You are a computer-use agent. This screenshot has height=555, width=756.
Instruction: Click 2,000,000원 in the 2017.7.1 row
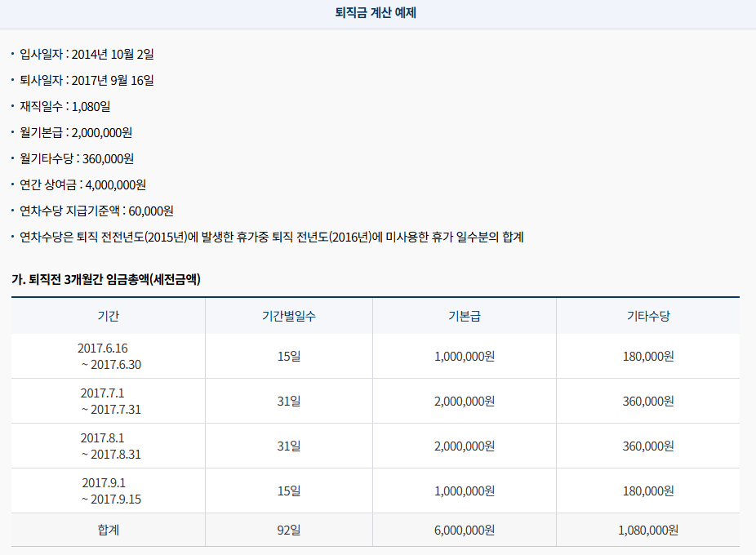465,402
